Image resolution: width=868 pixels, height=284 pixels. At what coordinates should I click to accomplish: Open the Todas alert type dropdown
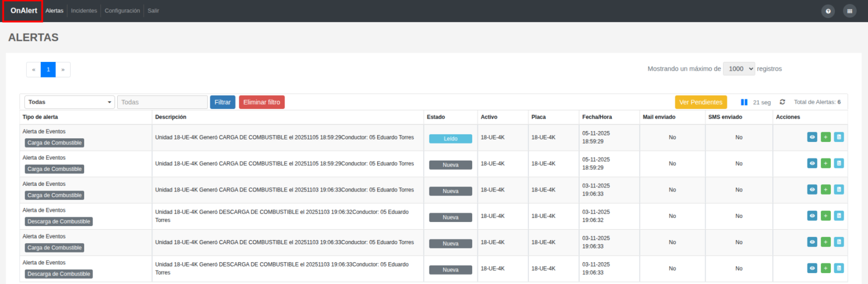click(x=69, y=102)
